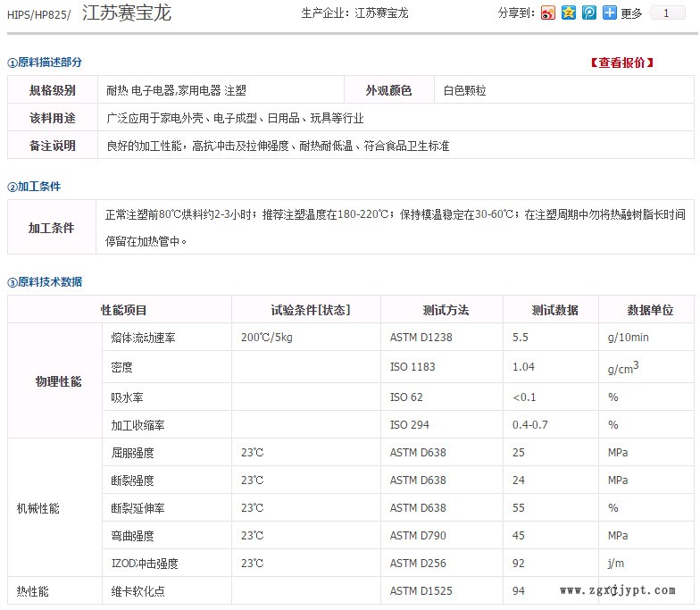Screen dimensions: 700x610
Task: Select the ②加工条件 section heading
Action: coord(34,186)
